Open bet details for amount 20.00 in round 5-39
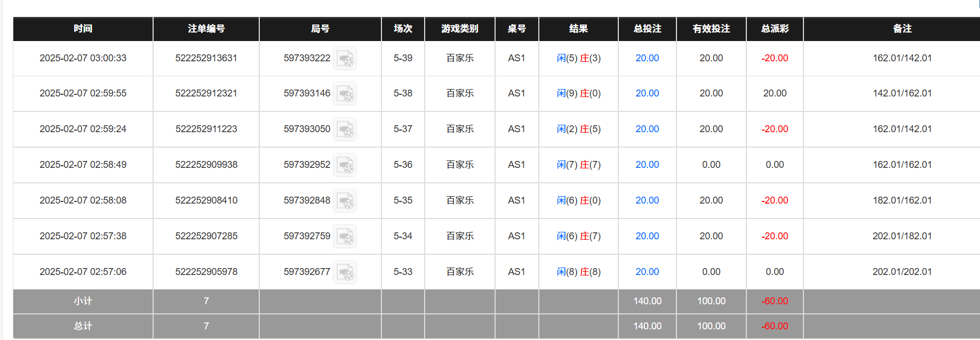This screenshot has height=340, width=980. (x=647, y=58)
